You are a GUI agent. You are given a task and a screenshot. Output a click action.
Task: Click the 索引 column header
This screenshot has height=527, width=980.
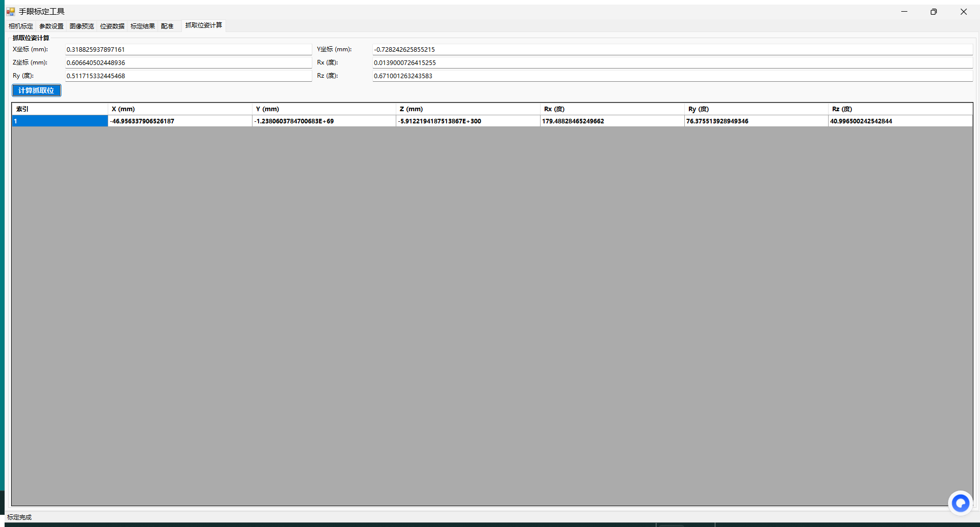(x=60, y=109)
